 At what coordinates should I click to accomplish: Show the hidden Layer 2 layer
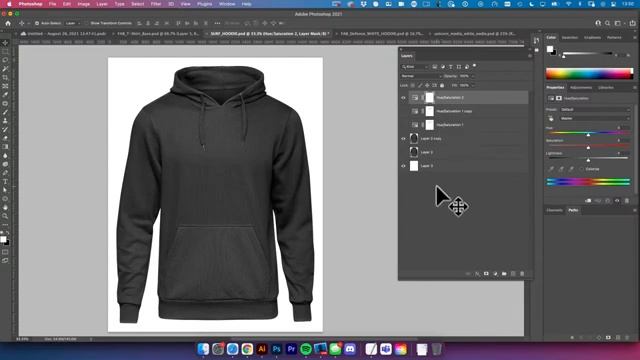tap(403, 152)
